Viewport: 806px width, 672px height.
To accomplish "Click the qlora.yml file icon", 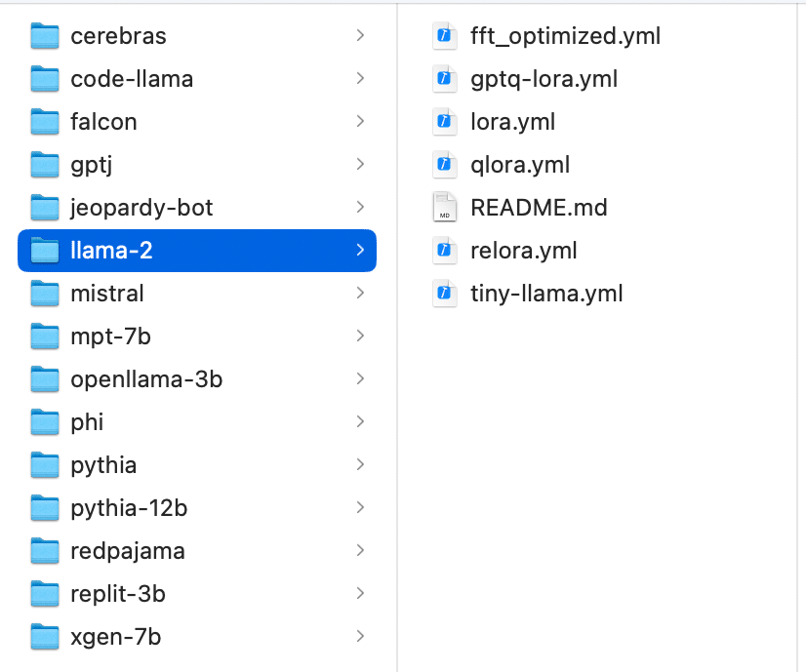I will tap(445, 165).
